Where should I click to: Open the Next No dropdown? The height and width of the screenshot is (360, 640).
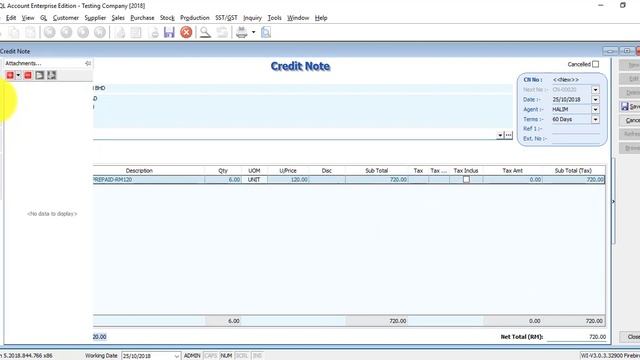click(x=596, y=89)
